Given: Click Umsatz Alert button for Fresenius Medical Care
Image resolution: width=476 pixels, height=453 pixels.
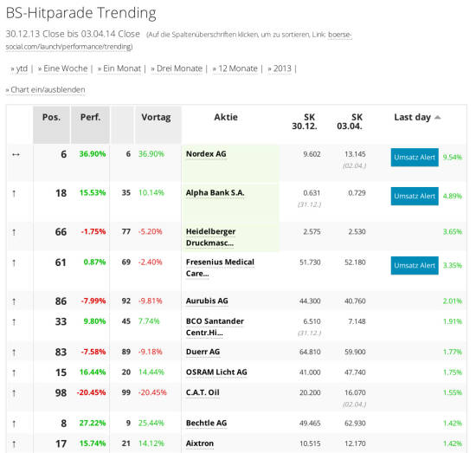Looking at the screenshot, I should click(x=415, y=266).
